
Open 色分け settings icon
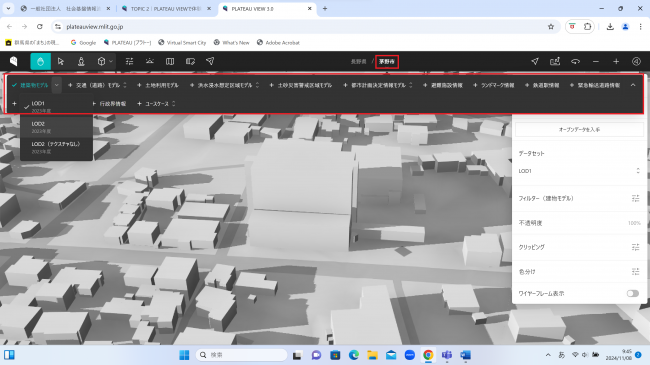pos(635,272)
